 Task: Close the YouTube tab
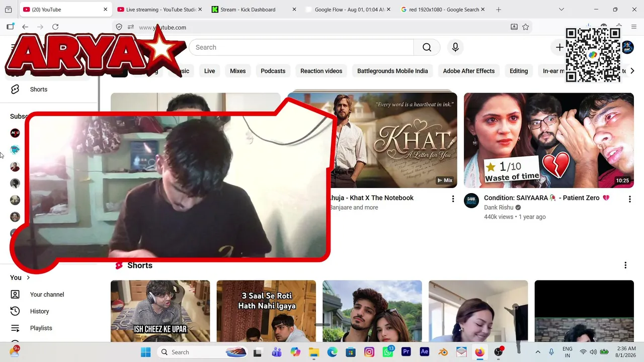click(x=106, y=10)
